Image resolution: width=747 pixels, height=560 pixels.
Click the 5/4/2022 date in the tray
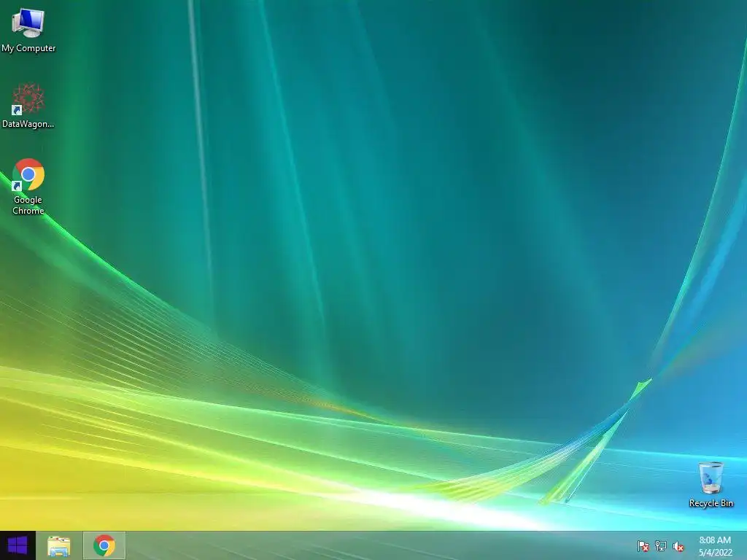click(x=715, y=553)
